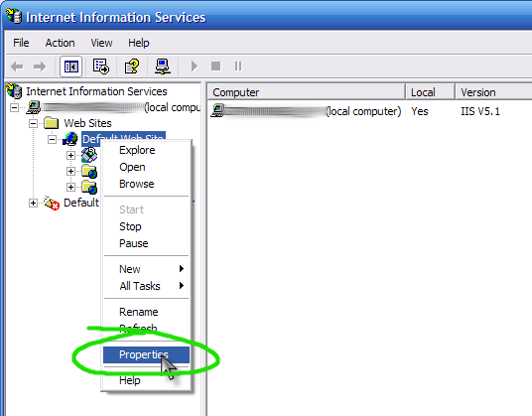Click the Default Web Site globe icon
Viewport: 532px width, 416px height.
[x=70, y=139]
